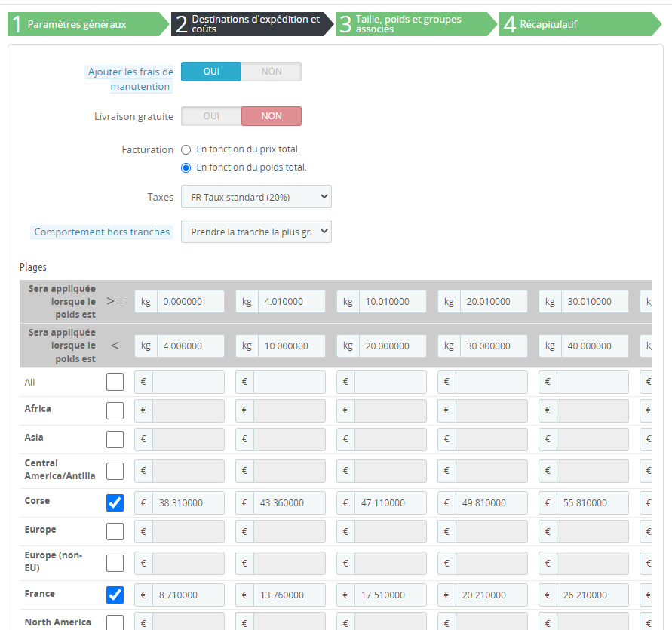Image resolution: width=672 pixels, height=630 pixels.
Task: Edit upper bound weight 20.000000 field
Action: pyautogui.click(x=393, y=346)
